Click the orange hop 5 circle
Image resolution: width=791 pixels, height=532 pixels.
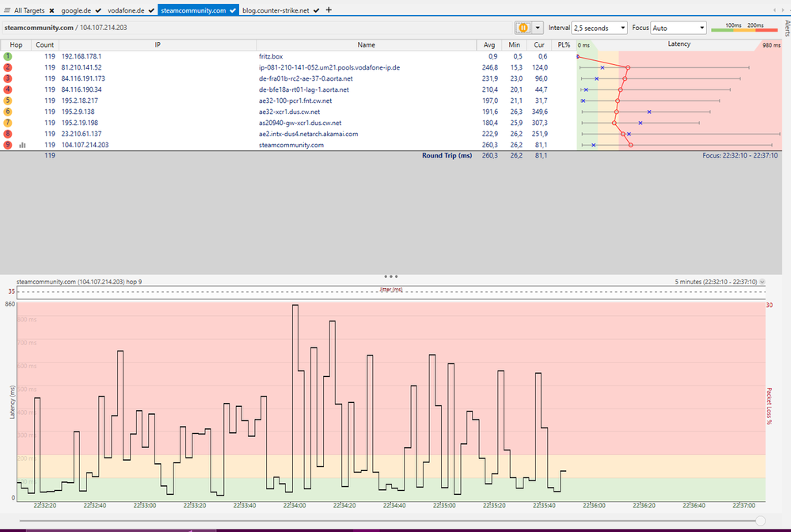[8, 101]
